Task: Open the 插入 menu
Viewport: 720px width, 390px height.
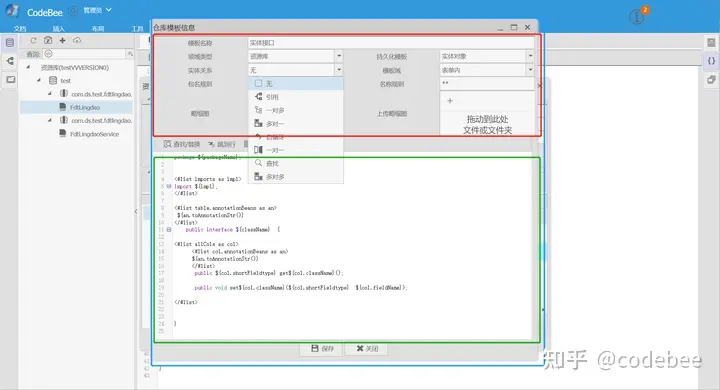Action: pos(58,29)
